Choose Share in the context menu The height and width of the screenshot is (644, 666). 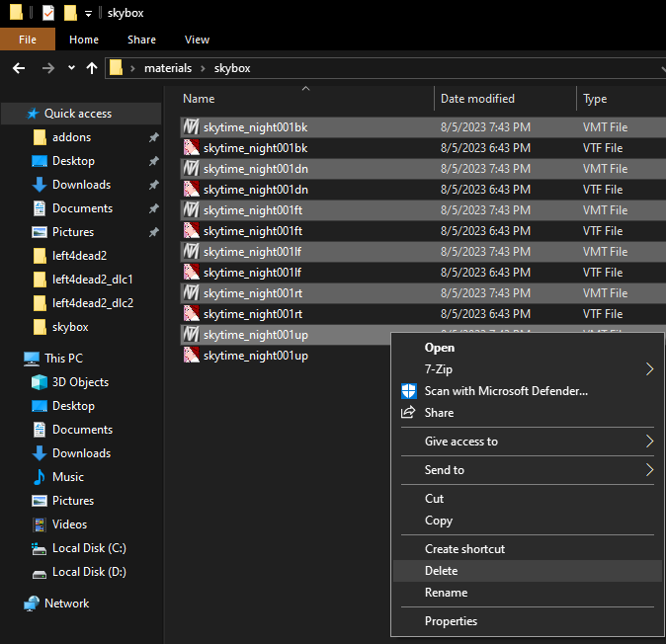527,413
